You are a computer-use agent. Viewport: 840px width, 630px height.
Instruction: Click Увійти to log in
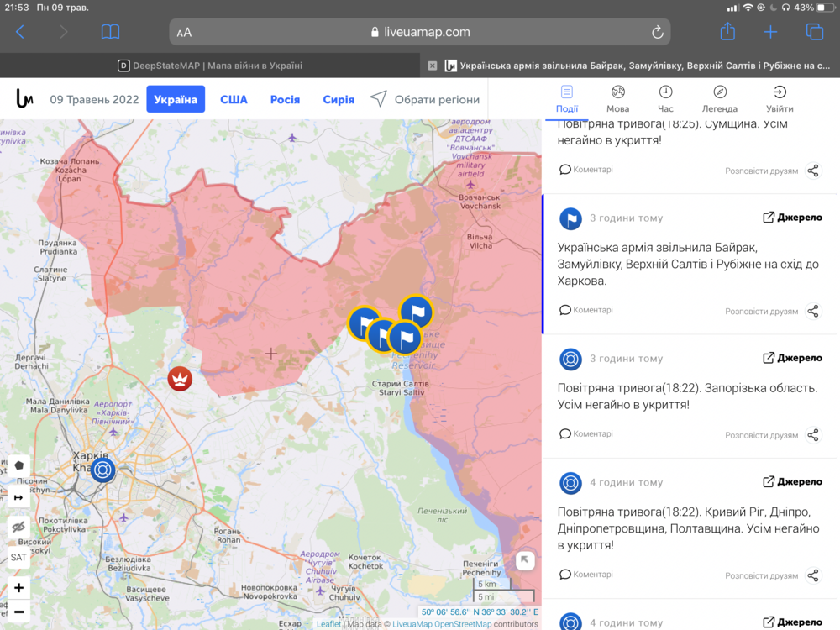click(x=780, y=98)
